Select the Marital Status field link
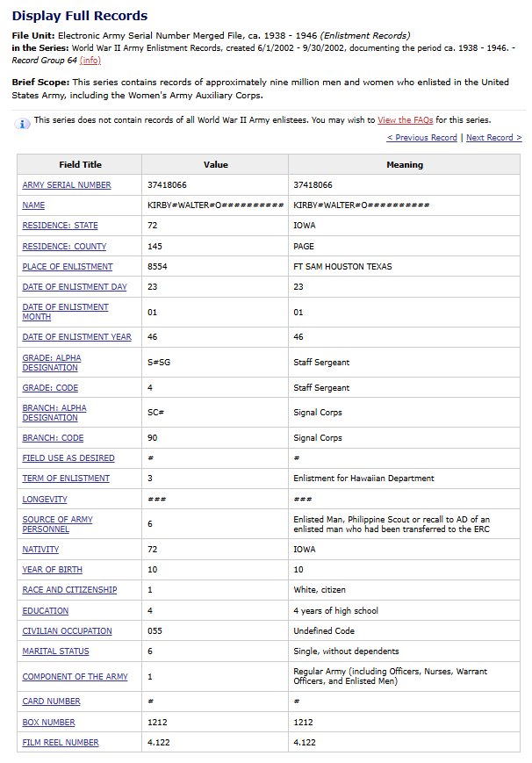Viewport: 532px width, 763px height. point(55,651)
